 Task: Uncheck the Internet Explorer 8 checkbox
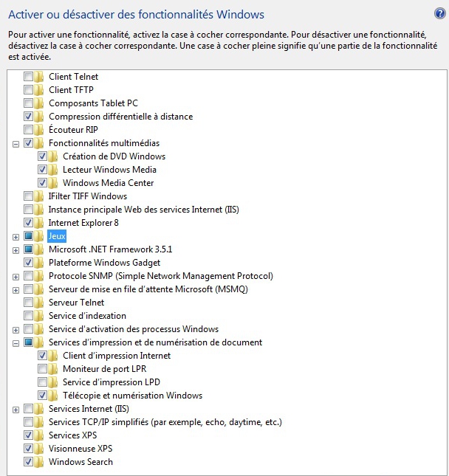click(28, 223)
